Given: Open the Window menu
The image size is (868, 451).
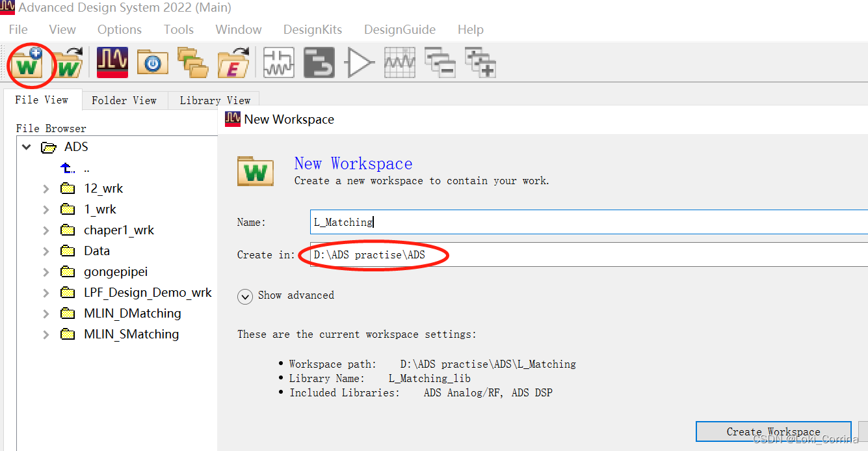Looking at the screenshot, I should point(239,29).
